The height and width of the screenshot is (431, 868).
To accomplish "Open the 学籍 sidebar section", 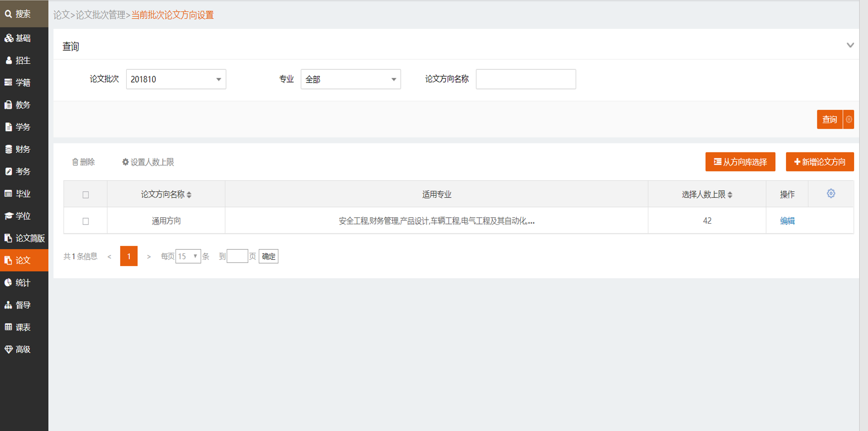I will [24, 82].
